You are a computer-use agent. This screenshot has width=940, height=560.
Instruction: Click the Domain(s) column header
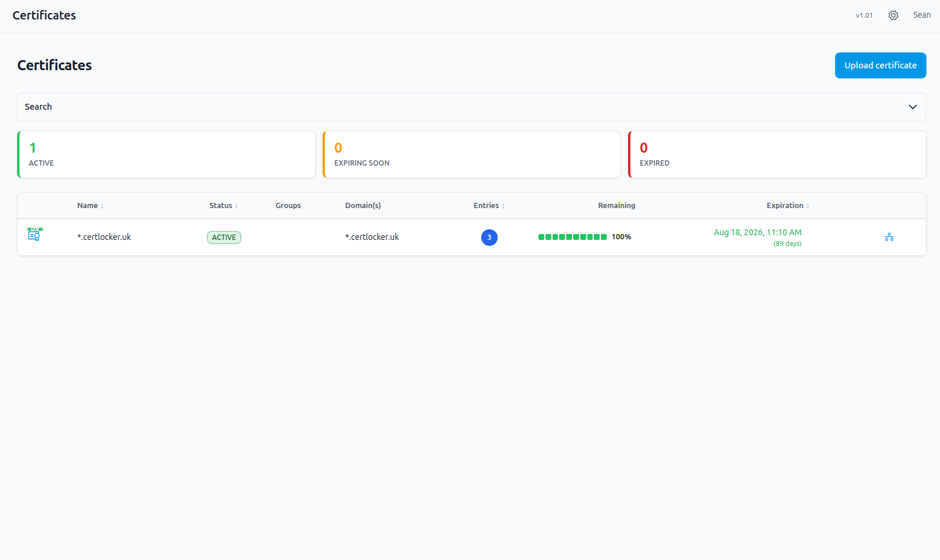(363, 206)
